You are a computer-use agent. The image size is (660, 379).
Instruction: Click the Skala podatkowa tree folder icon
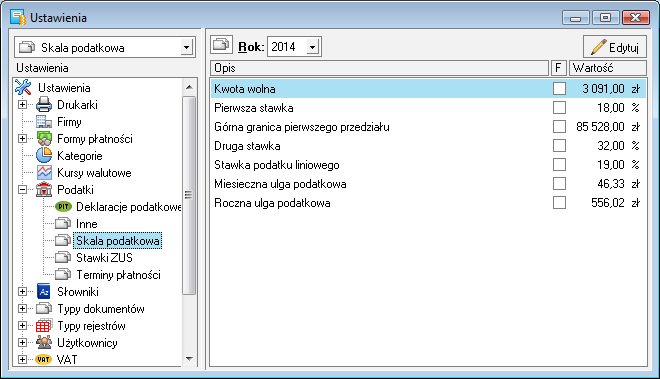pos(63,240)
